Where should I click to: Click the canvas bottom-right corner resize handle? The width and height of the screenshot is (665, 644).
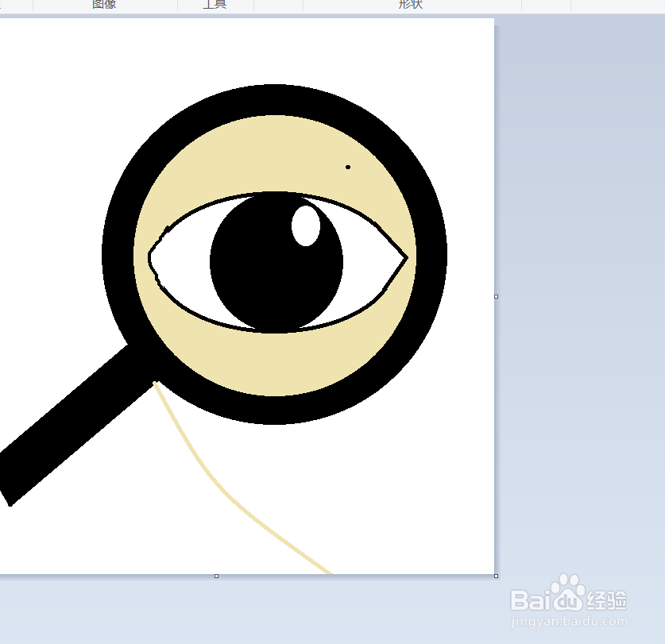point(497,576)
